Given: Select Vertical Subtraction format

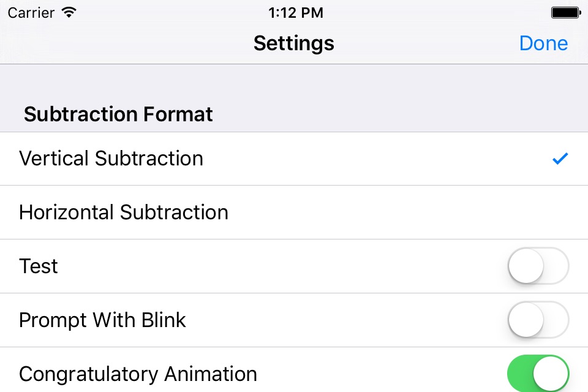Looking at the screenshot, I should tap(111, 159).
